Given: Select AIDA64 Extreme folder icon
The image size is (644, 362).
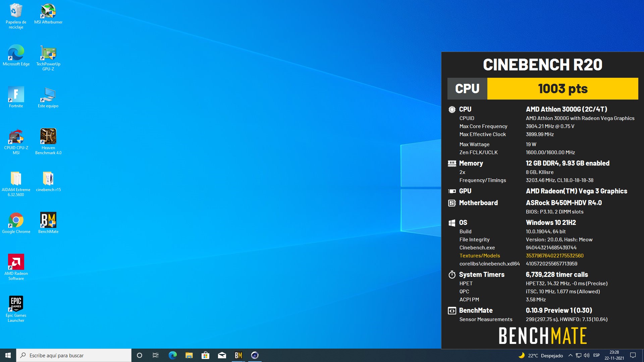Looking at the screenshot, I should (x=16, y=184).
